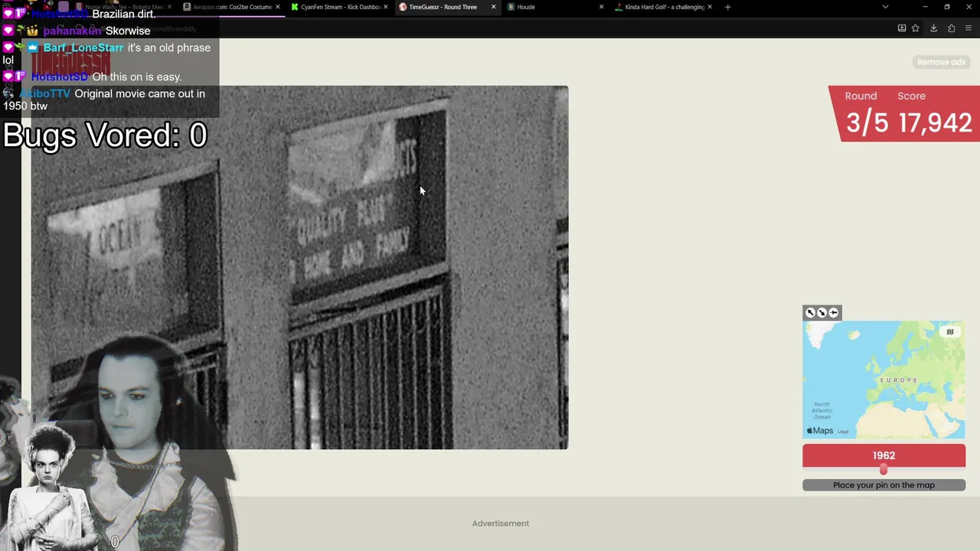This screenshot has width=980, height=551.
Task: Switch to the Nurse Waifu Tee browser tab
Action: pos(123,7)
